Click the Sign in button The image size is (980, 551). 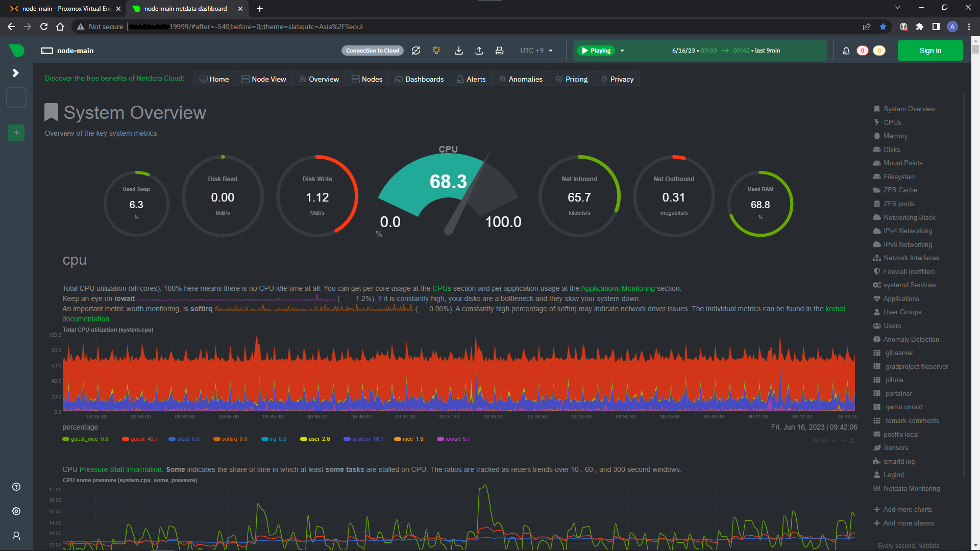[930, 51]
